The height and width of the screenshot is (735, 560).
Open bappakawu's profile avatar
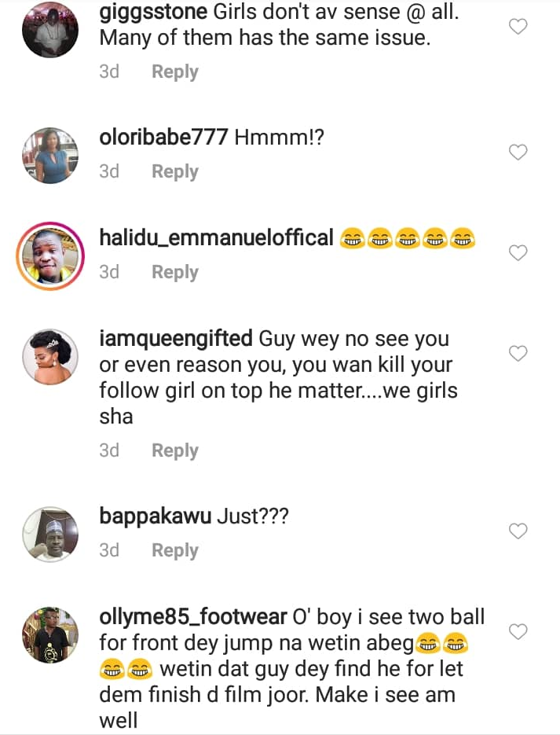click(x=51, y=535)
